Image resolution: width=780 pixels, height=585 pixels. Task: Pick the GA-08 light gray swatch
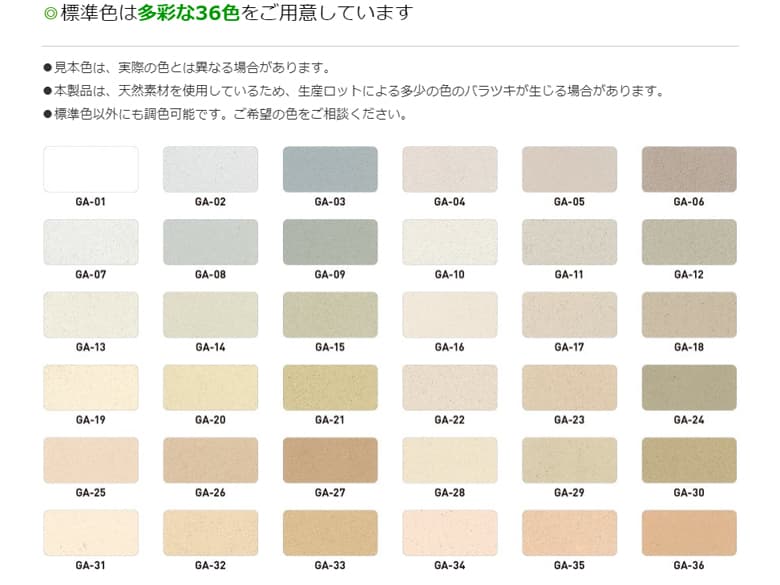[210, 242]
